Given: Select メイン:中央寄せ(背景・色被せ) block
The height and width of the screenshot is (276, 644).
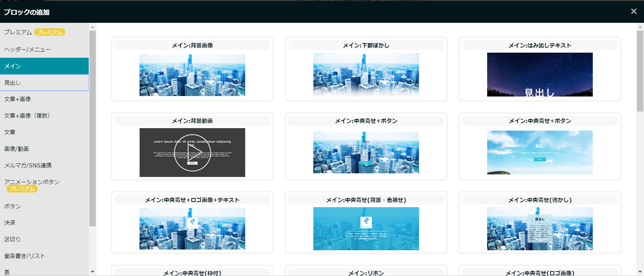Looking at the screenshot, I should 366,222.
